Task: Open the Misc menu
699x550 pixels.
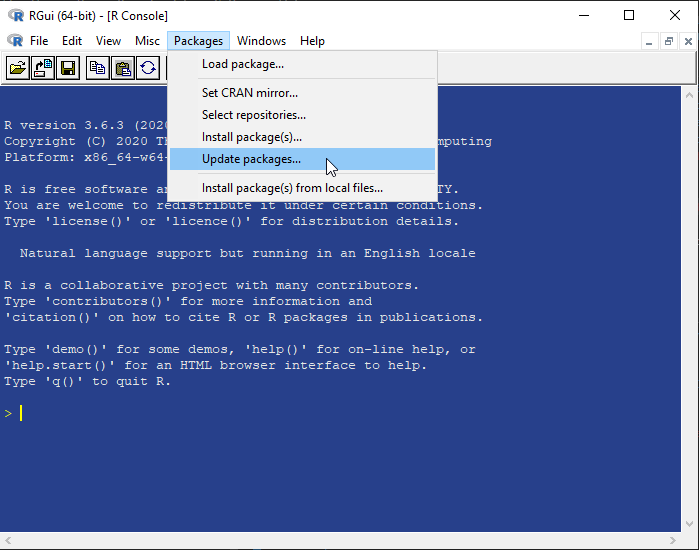Action: pos(148,41)
